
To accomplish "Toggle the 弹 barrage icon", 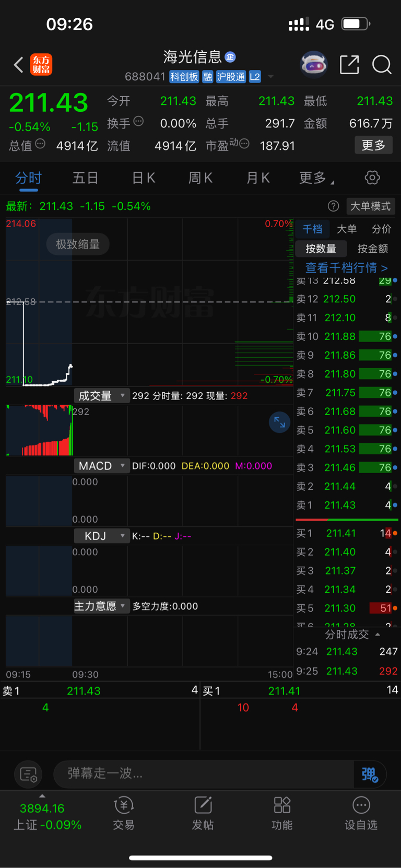I will click(370, 774).
